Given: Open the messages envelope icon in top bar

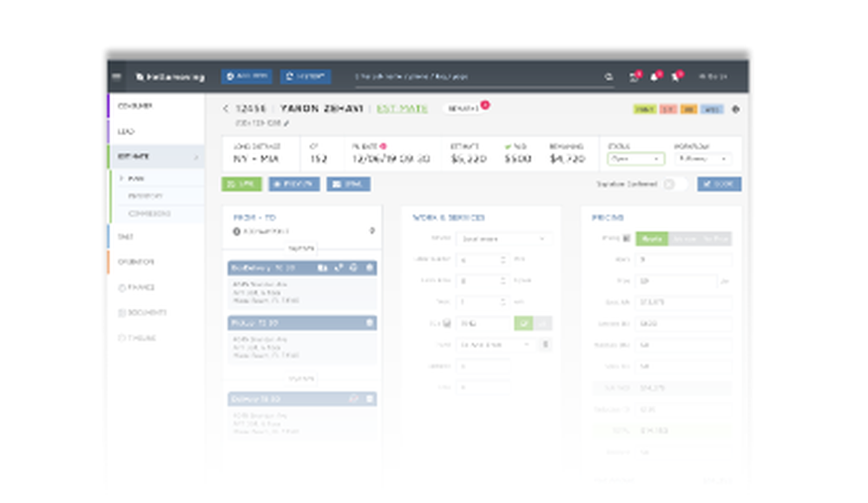Looking at the screenshot, I should pyautogui.click(x=634, y=76).
